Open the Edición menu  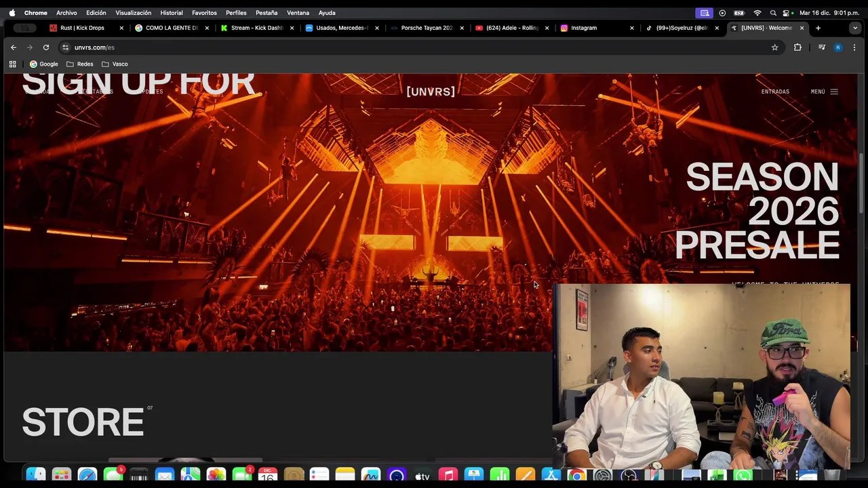[x=96, y=12]
